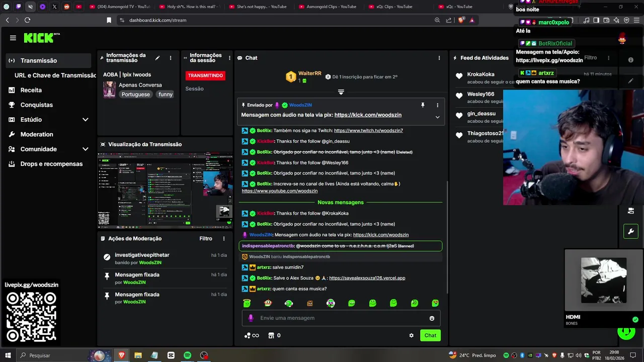This screenshot has width=644, height=362.
Task: Click the info icon beside activity feed
Action: tap(630, 59)
